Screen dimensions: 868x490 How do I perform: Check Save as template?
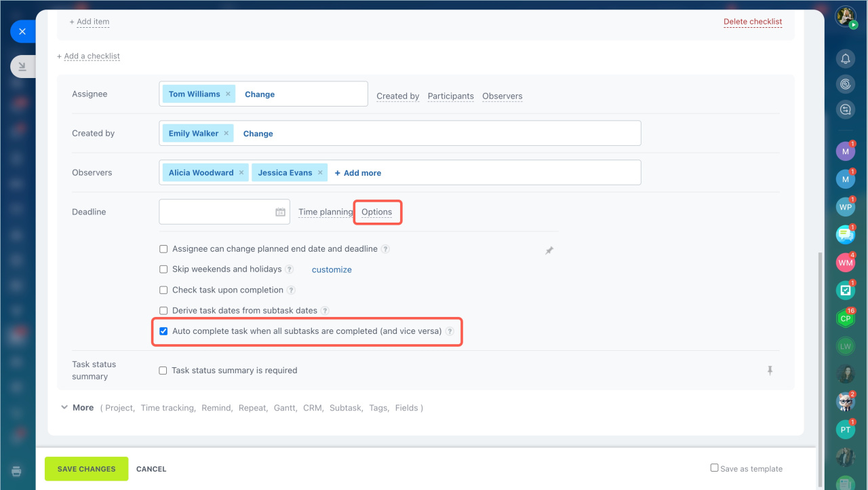pyautogui.click(x=714, y=468)
